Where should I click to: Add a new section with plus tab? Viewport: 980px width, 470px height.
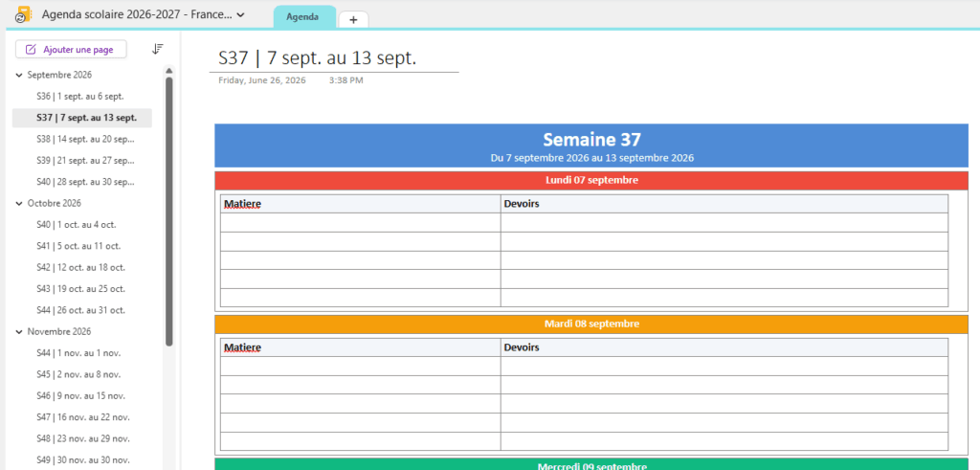353,20
